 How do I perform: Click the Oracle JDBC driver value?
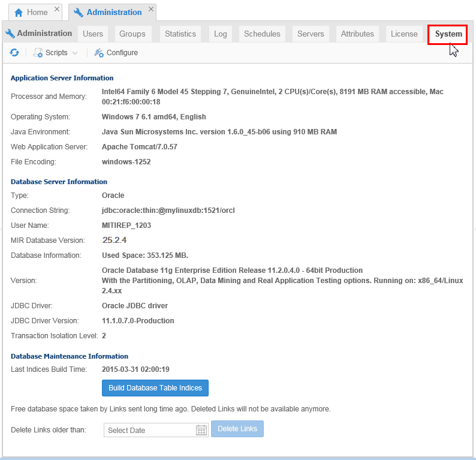[x=135, y=306]
